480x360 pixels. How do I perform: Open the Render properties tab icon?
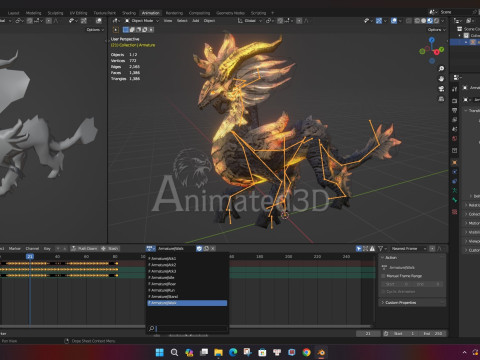[455, 101]
